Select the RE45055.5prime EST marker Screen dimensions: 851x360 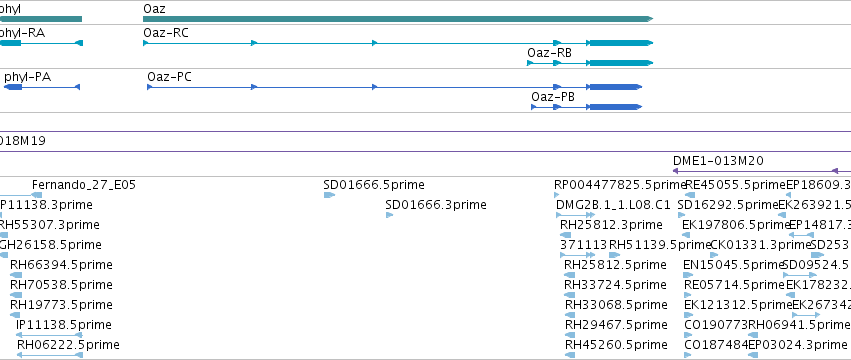coord(690,195)
